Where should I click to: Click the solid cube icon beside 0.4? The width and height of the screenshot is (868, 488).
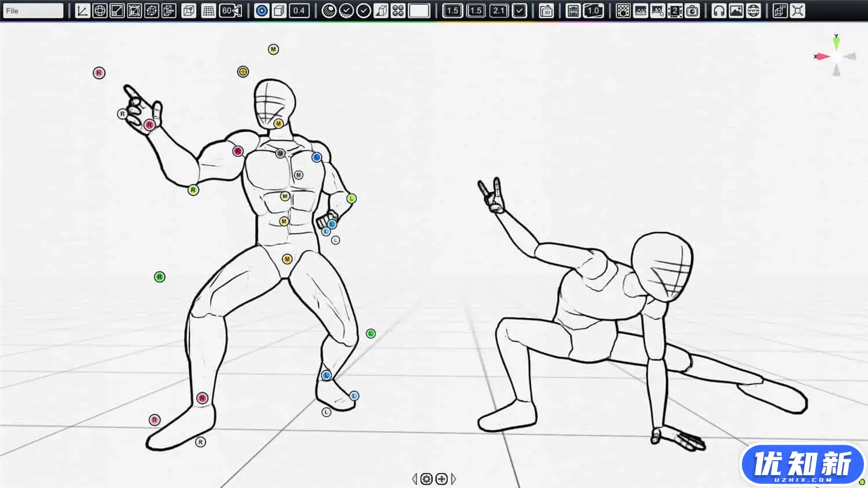(x=279, y=10)
